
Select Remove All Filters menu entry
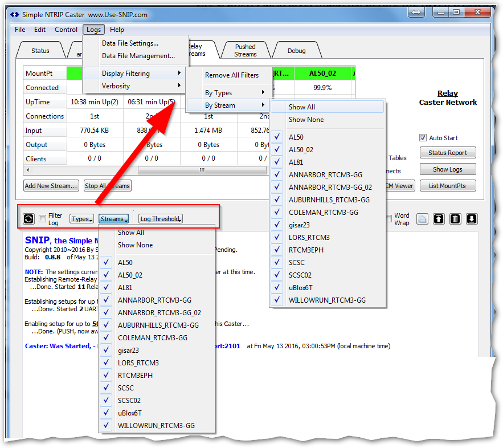pos(231,75)
